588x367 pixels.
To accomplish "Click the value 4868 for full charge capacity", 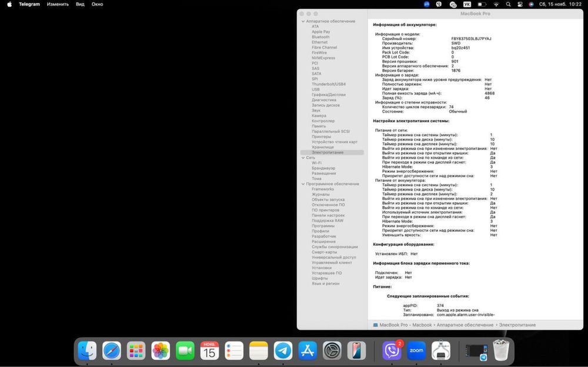I will pos(489,93).
